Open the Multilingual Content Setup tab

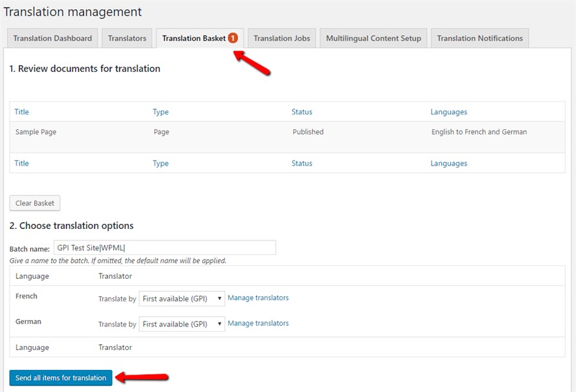[x=373, y=38]
